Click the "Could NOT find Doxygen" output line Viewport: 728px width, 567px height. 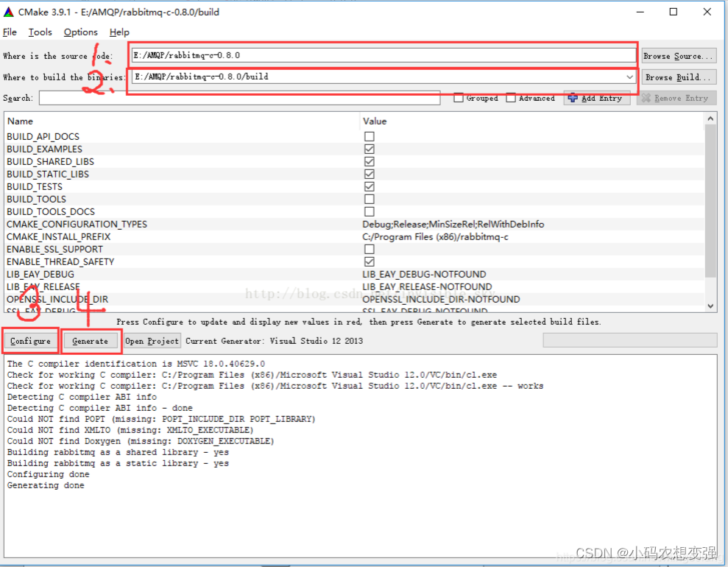point(141,441)
